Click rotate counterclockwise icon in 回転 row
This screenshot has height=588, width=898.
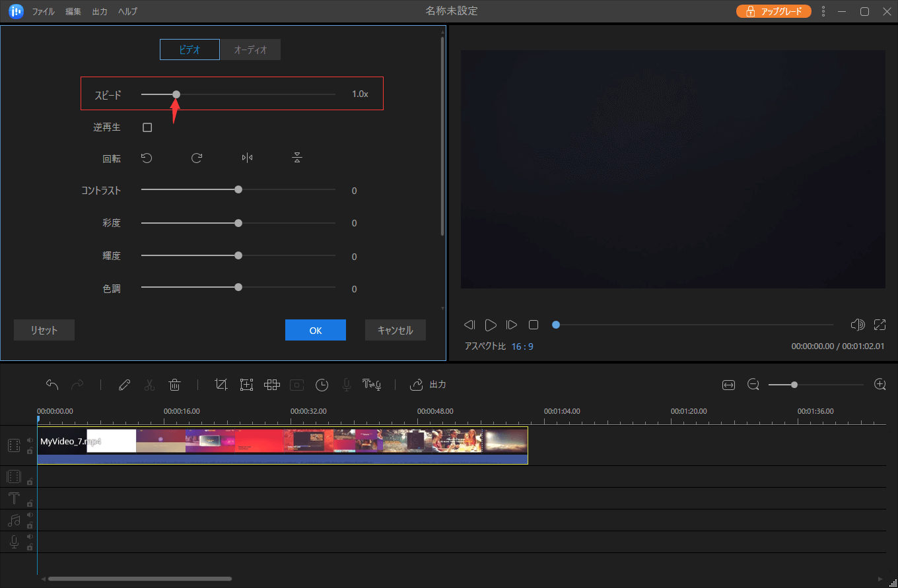tap(147, 158)
